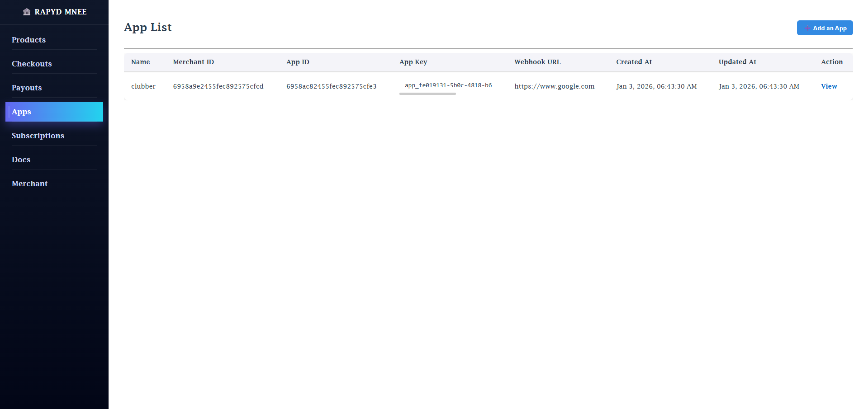Click the Merchant ID column header
Screen dimensions: 868x409
pyautogui.click(x=193, y=62)
